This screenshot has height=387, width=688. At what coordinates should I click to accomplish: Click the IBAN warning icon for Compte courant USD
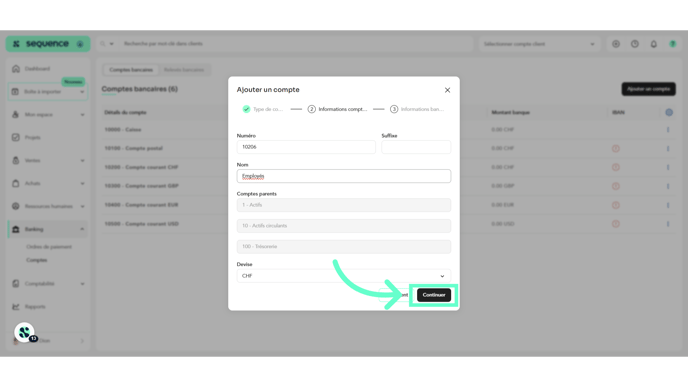(x=616, y=224)
